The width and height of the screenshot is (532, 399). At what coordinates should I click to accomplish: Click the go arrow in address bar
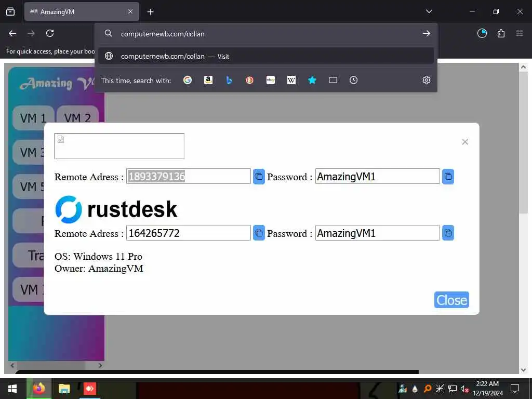(427, 34)
